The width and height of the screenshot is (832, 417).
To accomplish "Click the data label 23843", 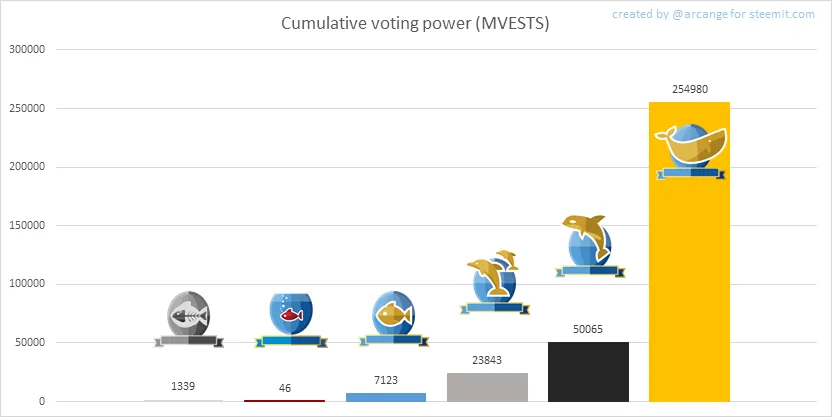I will [x=487, y=360].
